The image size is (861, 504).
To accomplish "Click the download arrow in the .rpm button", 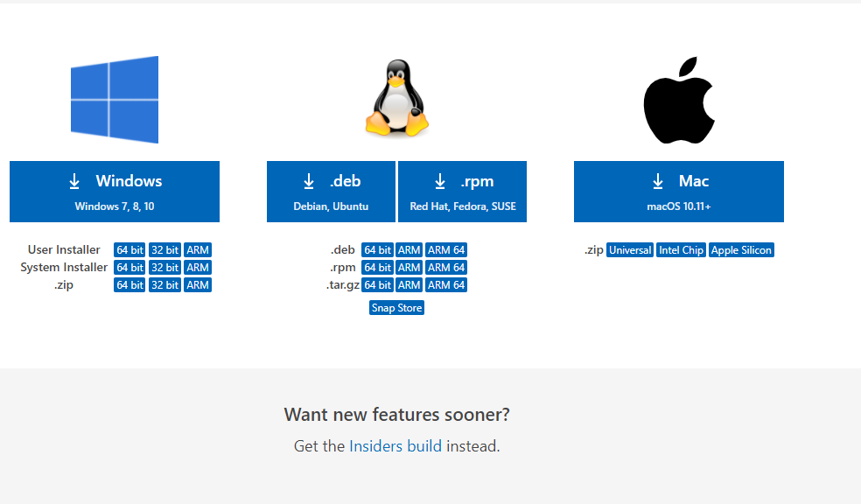I will [440, 181].
